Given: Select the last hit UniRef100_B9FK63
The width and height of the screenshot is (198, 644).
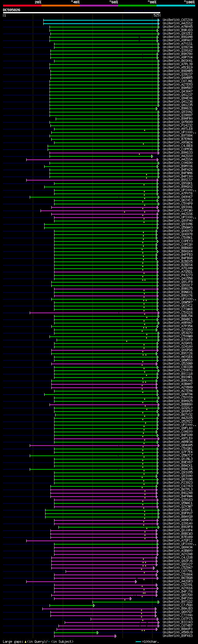Looking at the screenshot, I should pos(178,636).
